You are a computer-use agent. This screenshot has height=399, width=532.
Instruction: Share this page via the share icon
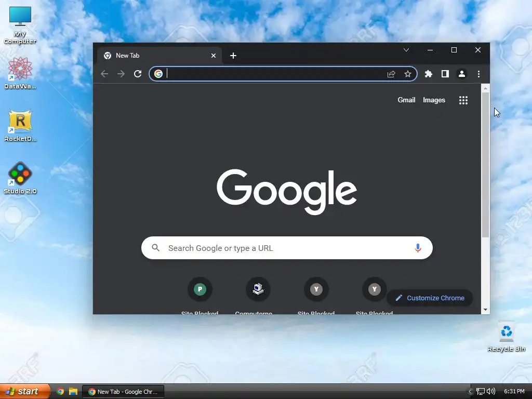[x=391, y=74]
